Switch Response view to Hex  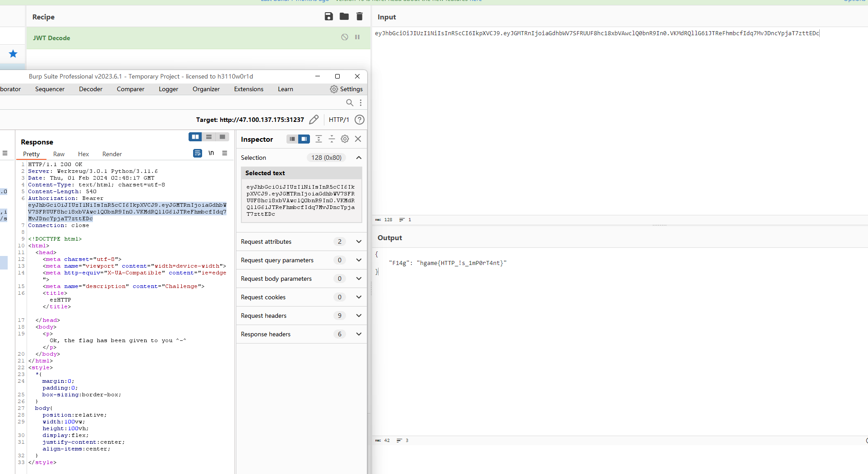click(x=83, y=154)
